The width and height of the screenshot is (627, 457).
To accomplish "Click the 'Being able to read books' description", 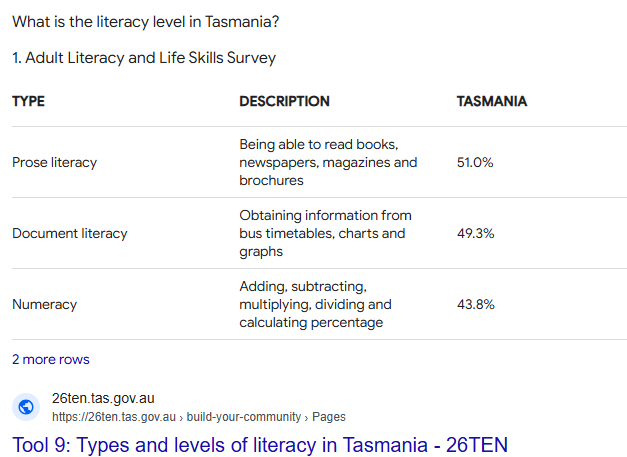I will pos(328,162).
